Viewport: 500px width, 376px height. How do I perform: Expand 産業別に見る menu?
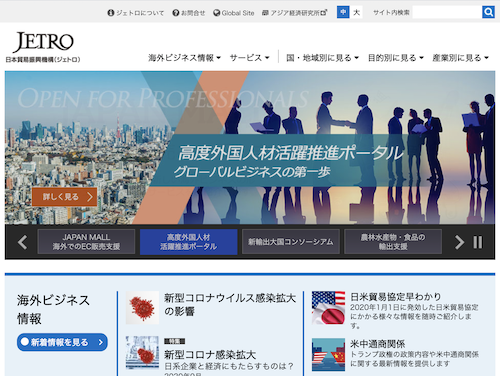pyautogui.click(x=460, y=58)
